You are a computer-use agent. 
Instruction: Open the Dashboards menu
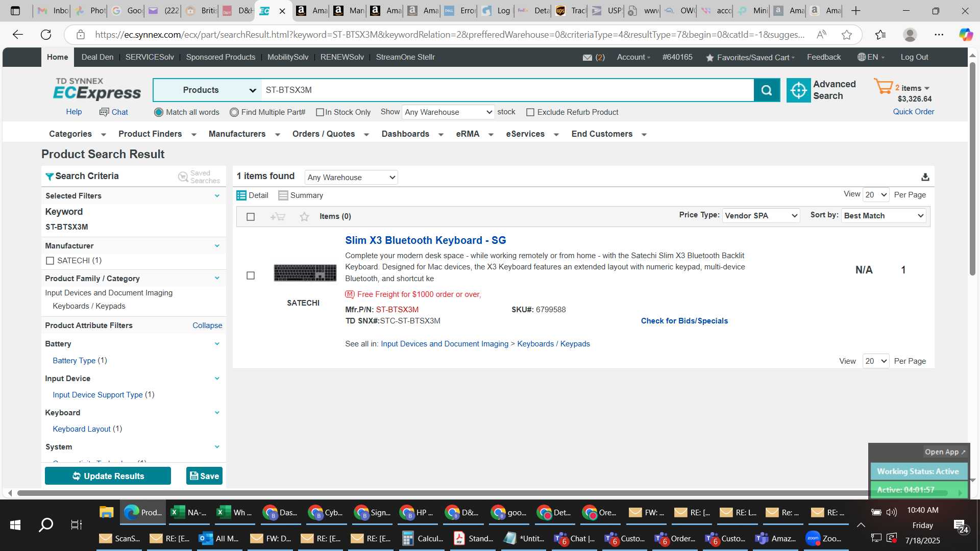click(412, 134)
